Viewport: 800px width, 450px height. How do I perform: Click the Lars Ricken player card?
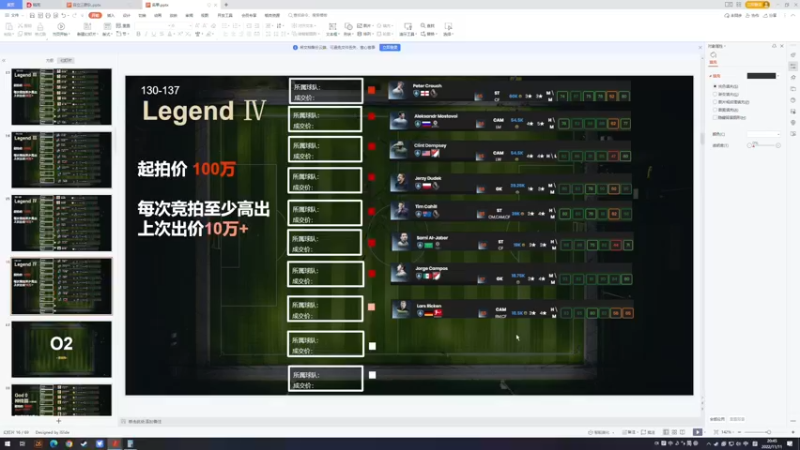coord(513,310)
